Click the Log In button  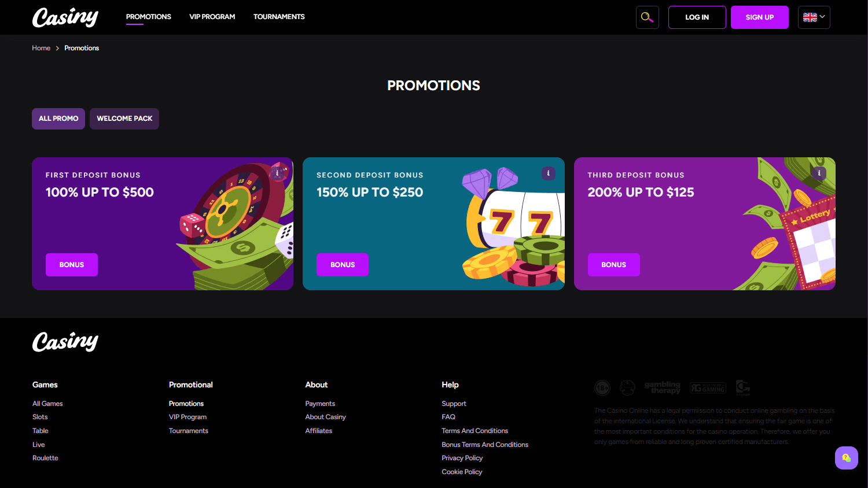pos(697,17)
